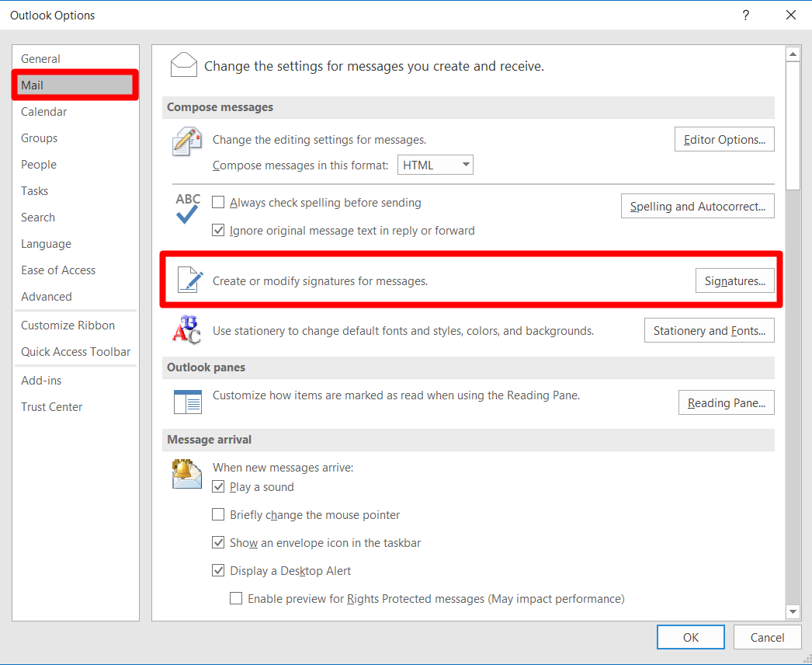812x665 pixels.
Task: Go to Advanced options
Action: [x=75, y=297]
